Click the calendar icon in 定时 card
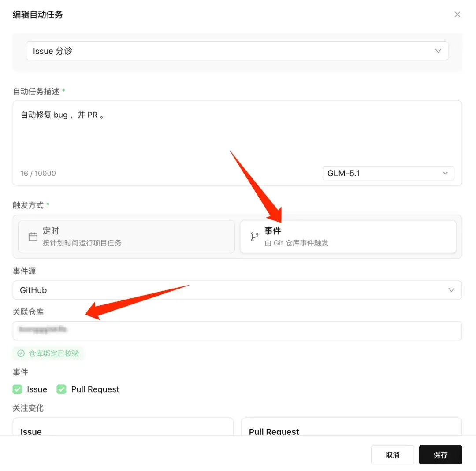 coord(33,237)
